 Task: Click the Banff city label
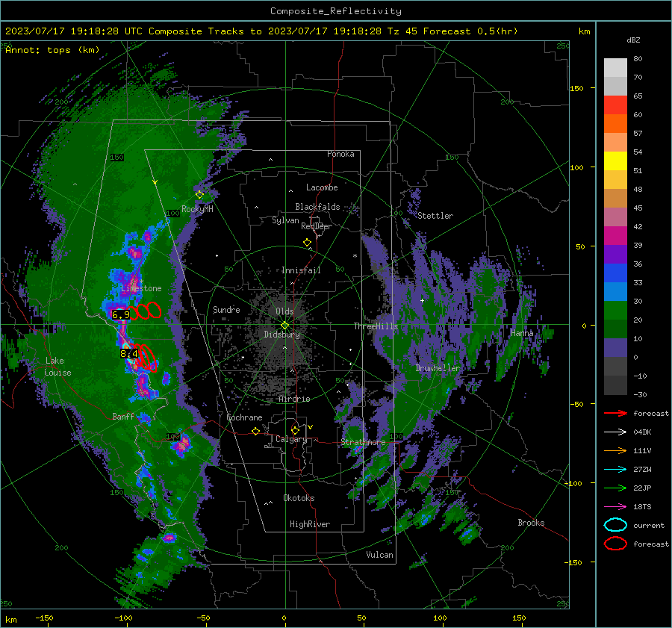[x=123, y=417]
